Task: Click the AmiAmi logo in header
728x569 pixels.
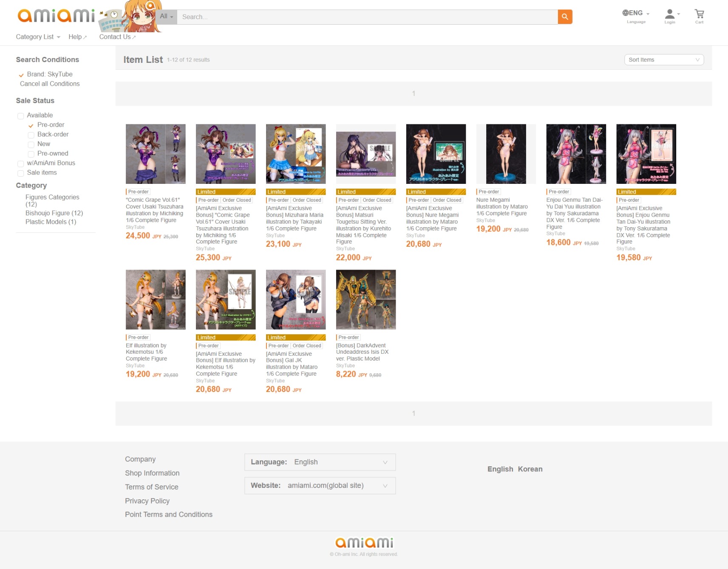Action: point(56,16)
